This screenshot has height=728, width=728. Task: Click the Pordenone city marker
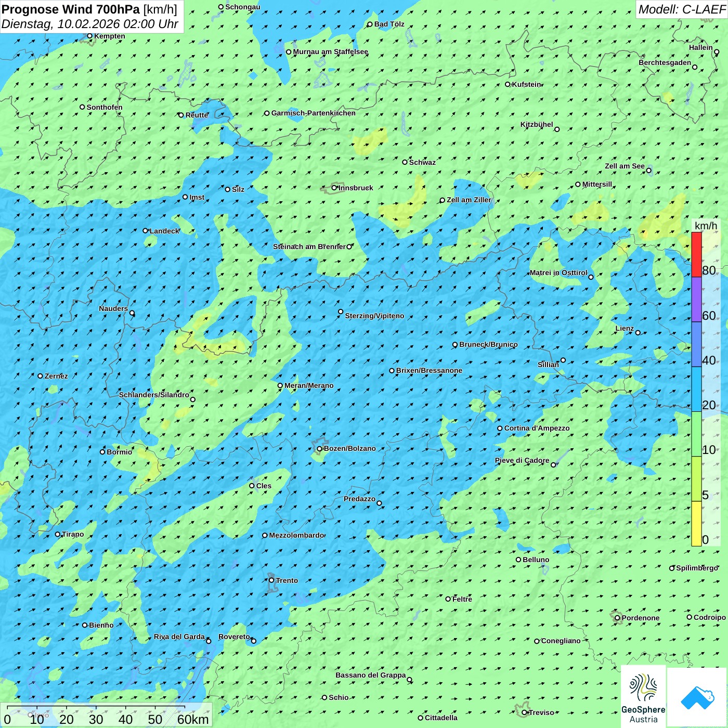click(x=617, y=618)
